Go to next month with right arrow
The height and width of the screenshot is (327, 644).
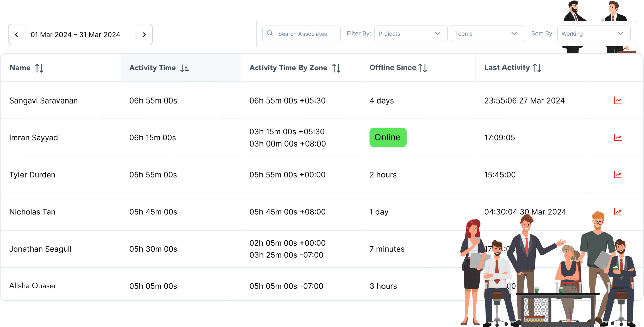tap(144, 35)
